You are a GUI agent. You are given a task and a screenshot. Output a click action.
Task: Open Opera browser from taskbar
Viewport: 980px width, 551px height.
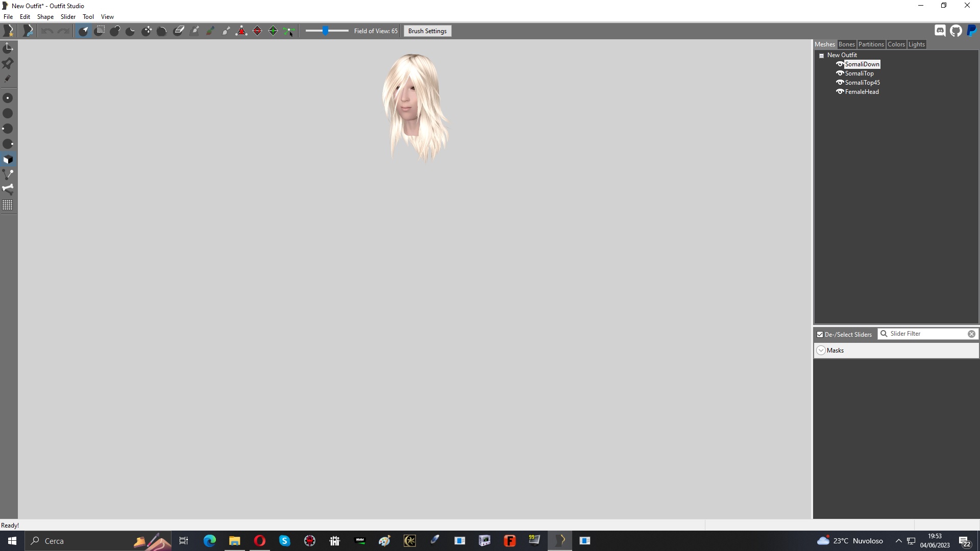(259, 541)
